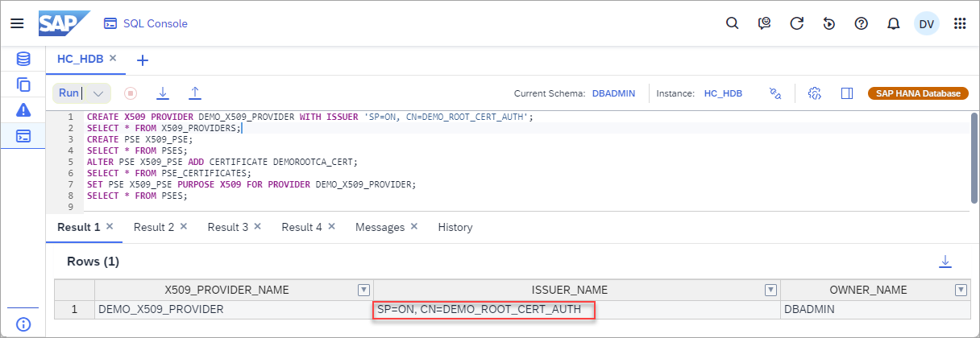This screenshot has height=338, width=980.
Task: Download the result rows
Action: tap(945, 262)
